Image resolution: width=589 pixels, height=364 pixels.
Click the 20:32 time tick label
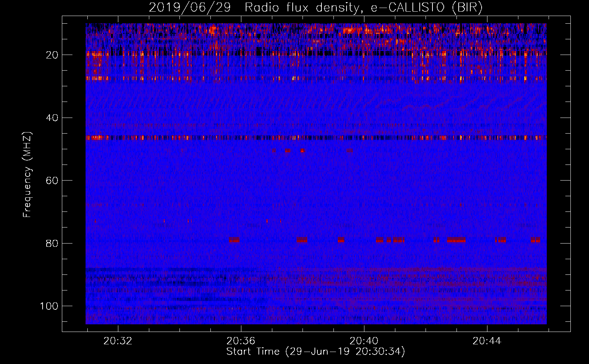click(x=118, y=341)
